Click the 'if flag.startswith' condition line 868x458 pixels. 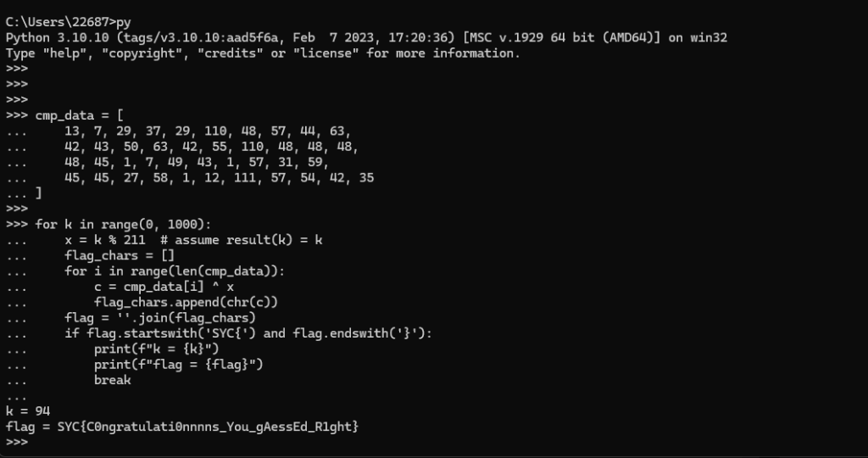(248, 333)
